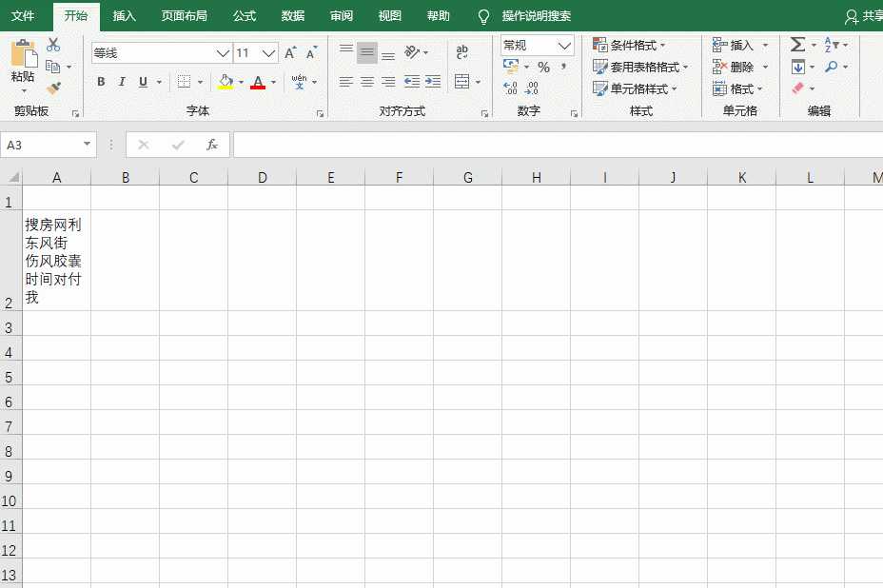
Task: Click the phonetic guide wén icon
Action: pos(299,82)
